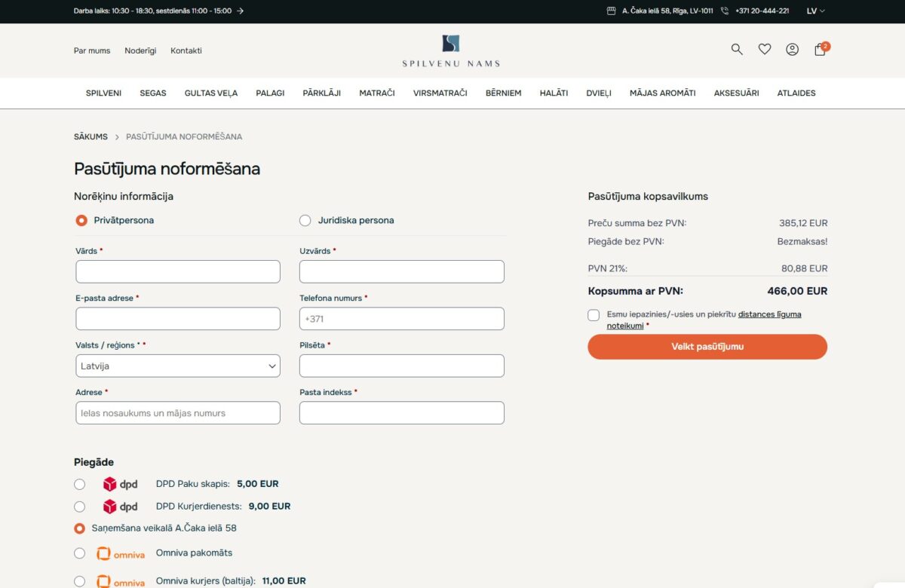The image size is (905, 588).
Task: Click the DPD logo next to Kurjerdienests
Action: tap(121, 507)
